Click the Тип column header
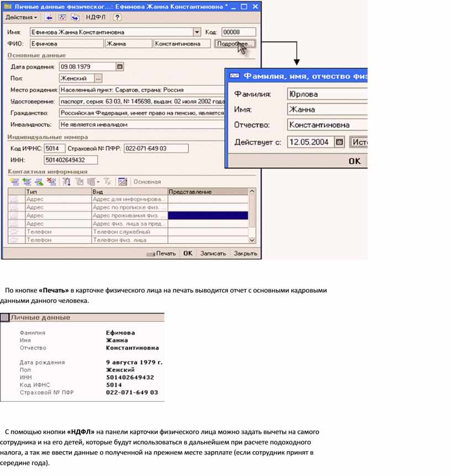451x476 pixels. coord(58,192)
